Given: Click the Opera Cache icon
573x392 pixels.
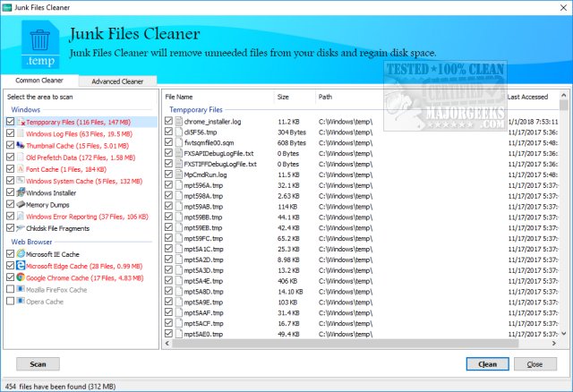Looking at the screenshot, I should pos(21,301).
